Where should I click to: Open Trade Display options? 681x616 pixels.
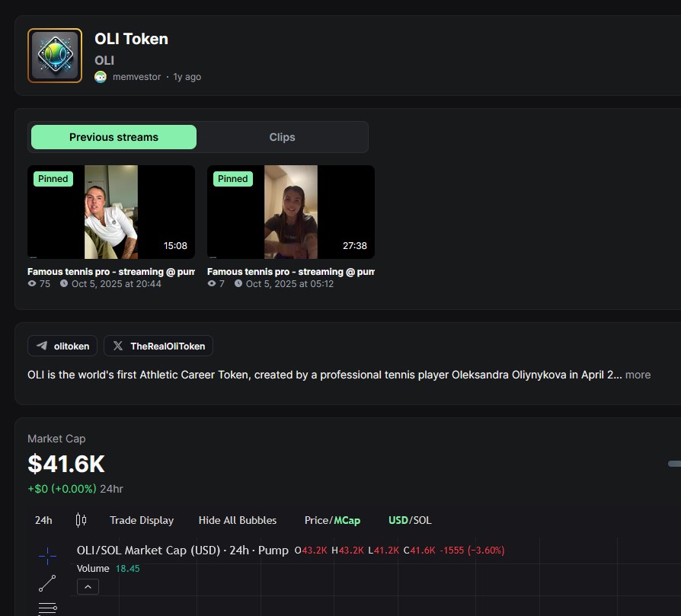[x=142, y=520]
